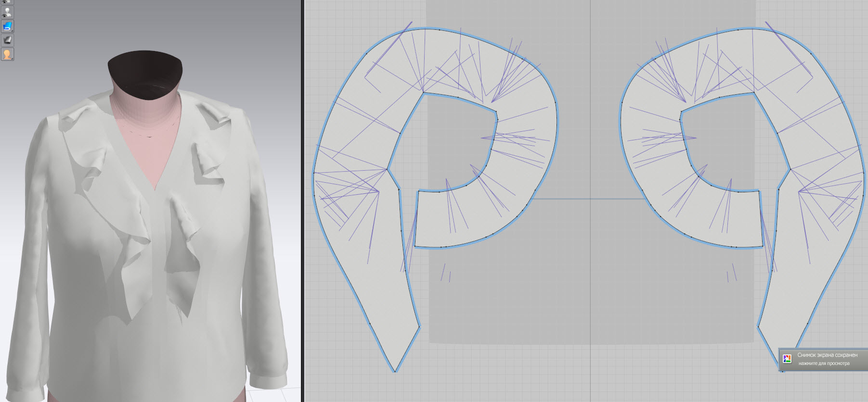Viewport: 868px width, 402px height.
Task: Open the blue garment display options icon
Action: pyautogui.click(x=7, y=26)
